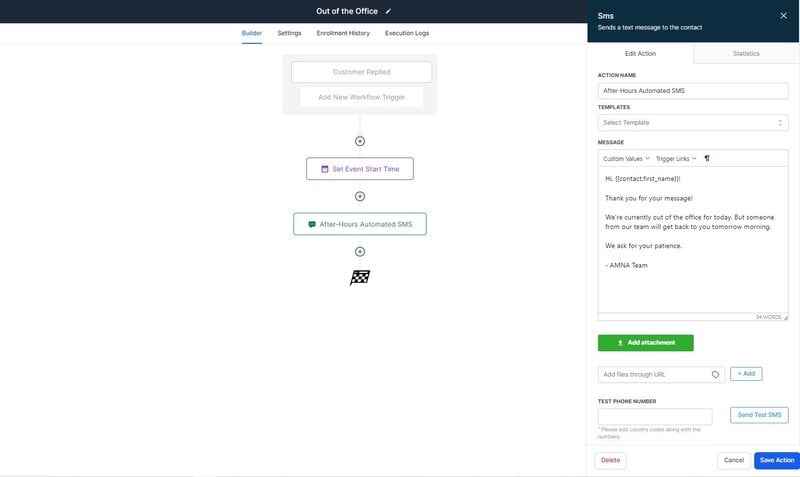The width and height of the screenshot is (800, 477).
Task: Toggle the paragraph formatting icon
Action: point(707,159)
